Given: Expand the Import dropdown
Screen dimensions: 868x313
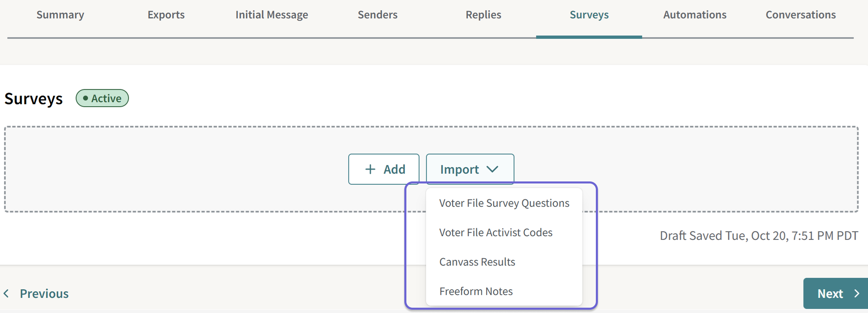Looking at the screenshot, I should 470,169.
